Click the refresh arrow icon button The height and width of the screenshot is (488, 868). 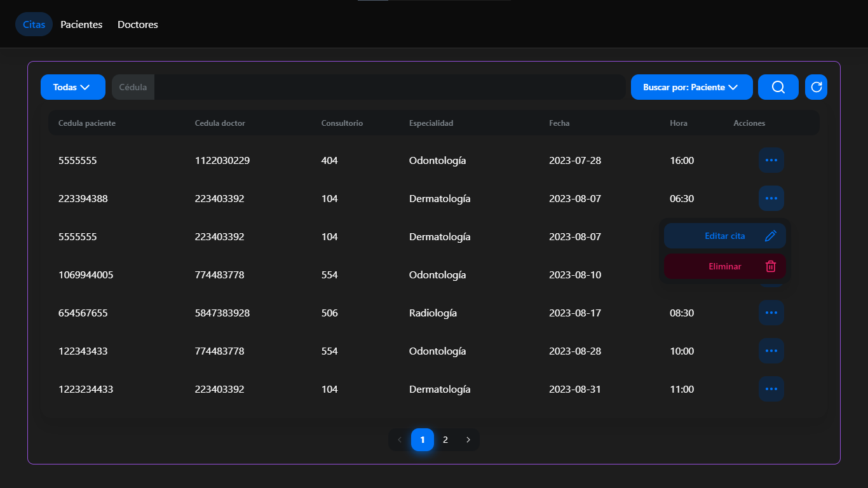pyautogui.click(x=816, y=87)
